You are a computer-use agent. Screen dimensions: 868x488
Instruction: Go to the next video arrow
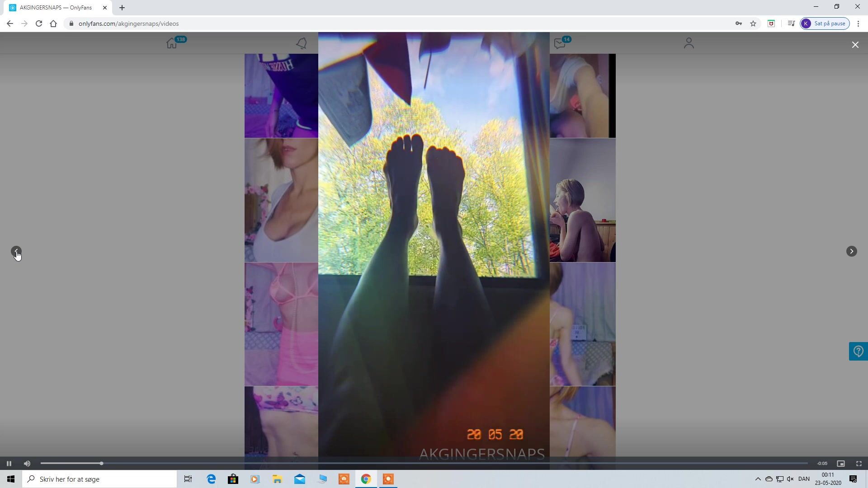coord(851,251)
